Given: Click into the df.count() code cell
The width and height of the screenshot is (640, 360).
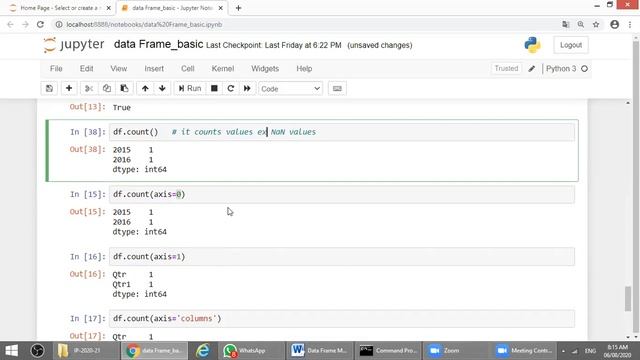Looking at the screenshot, I should point(342,132).
